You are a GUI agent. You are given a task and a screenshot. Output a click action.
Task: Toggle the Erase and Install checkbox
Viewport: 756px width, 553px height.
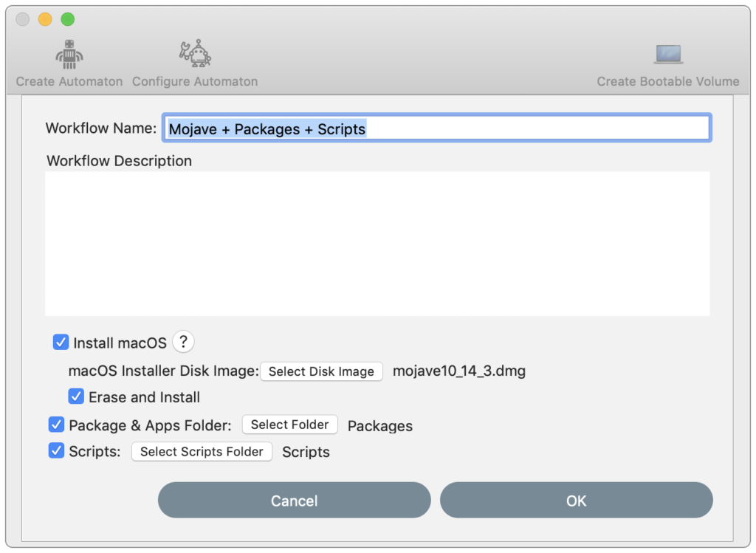click(76, 396)
